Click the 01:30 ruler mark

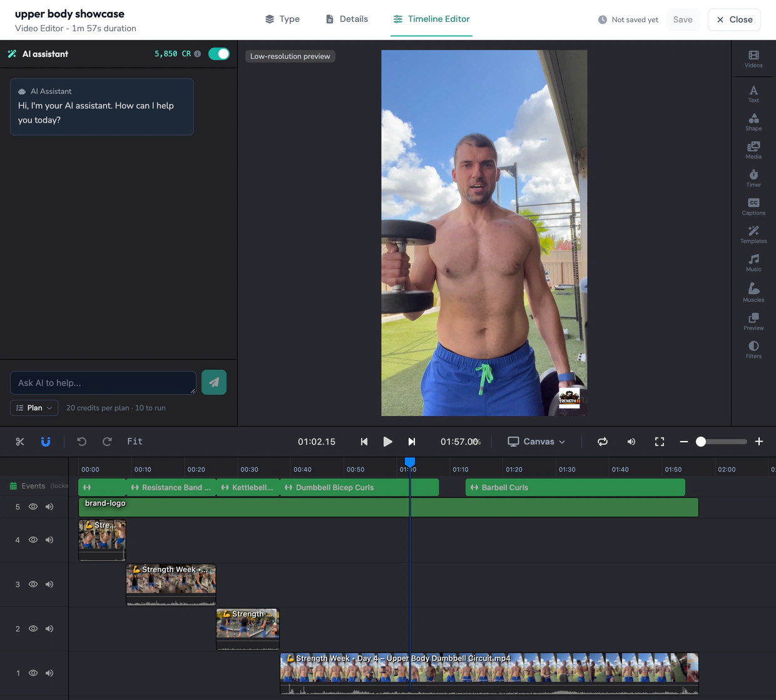click(x=567, y=469)
